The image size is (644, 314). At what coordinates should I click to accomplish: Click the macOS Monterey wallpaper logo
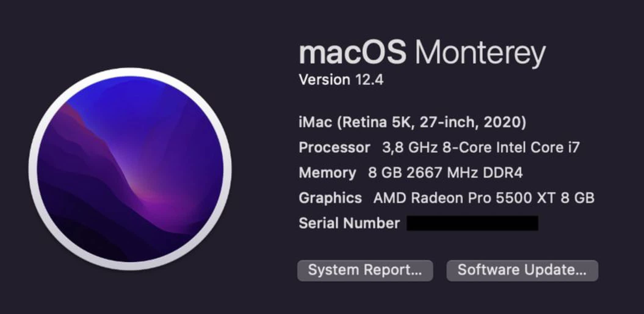[130, 169]
